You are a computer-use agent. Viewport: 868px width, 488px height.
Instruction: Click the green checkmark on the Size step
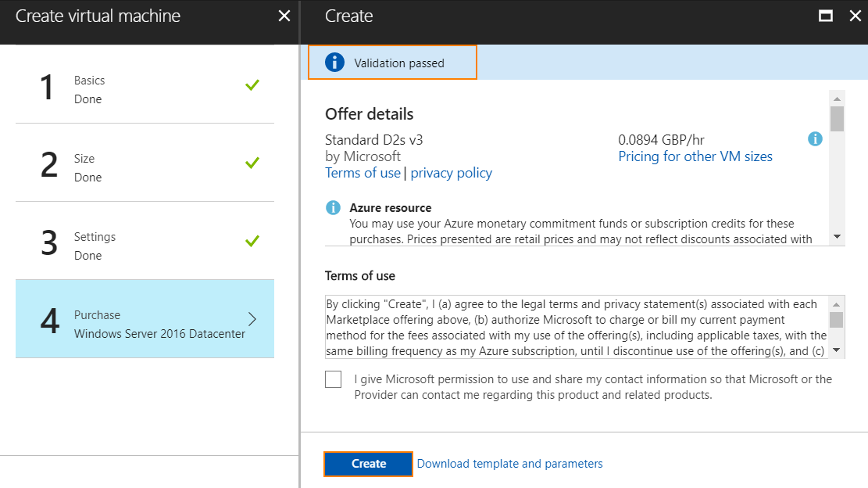252,163
